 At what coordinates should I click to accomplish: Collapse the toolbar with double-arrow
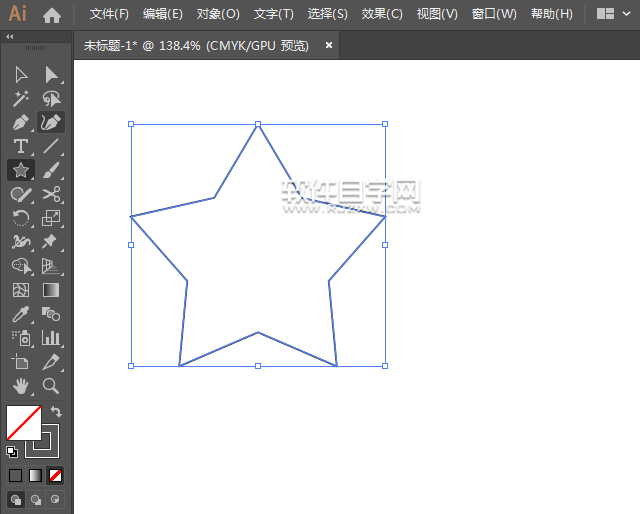(10, 37)
